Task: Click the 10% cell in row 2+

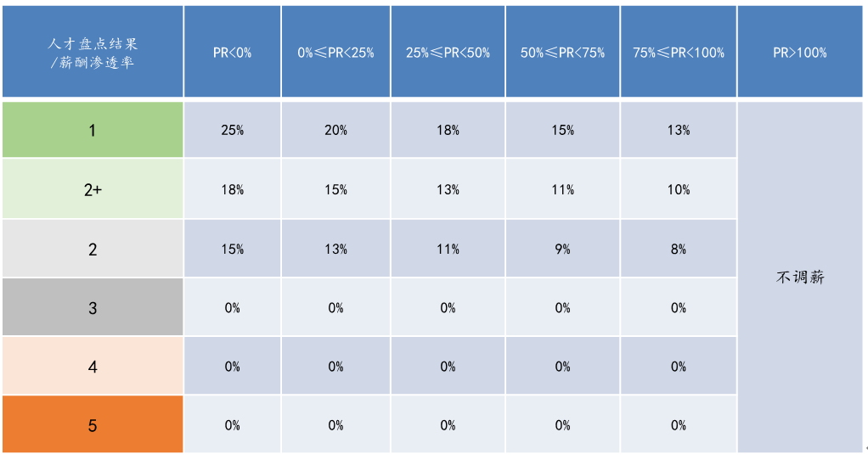Action: 679,189
